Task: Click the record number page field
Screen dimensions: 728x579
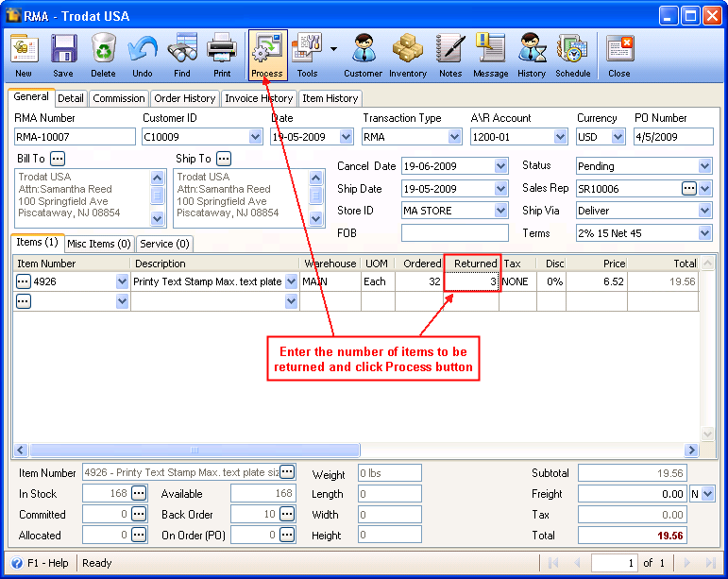Action: point(614,563)
